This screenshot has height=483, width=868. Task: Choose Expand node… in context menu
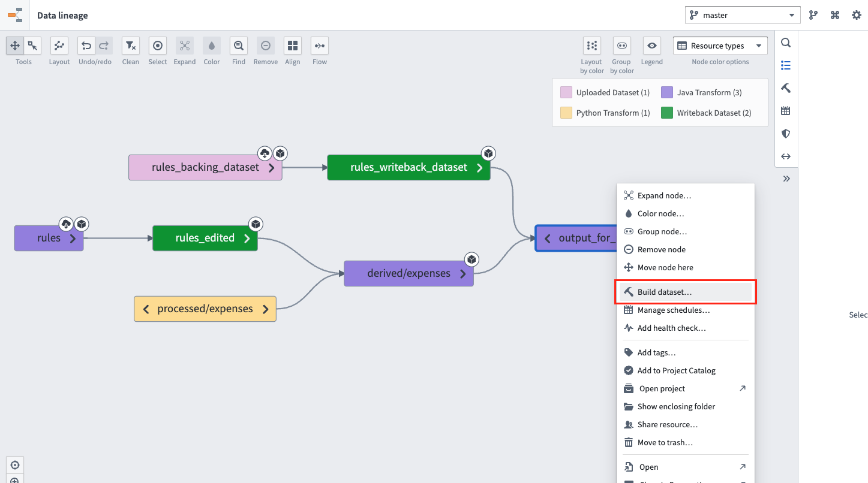(686, 195)
